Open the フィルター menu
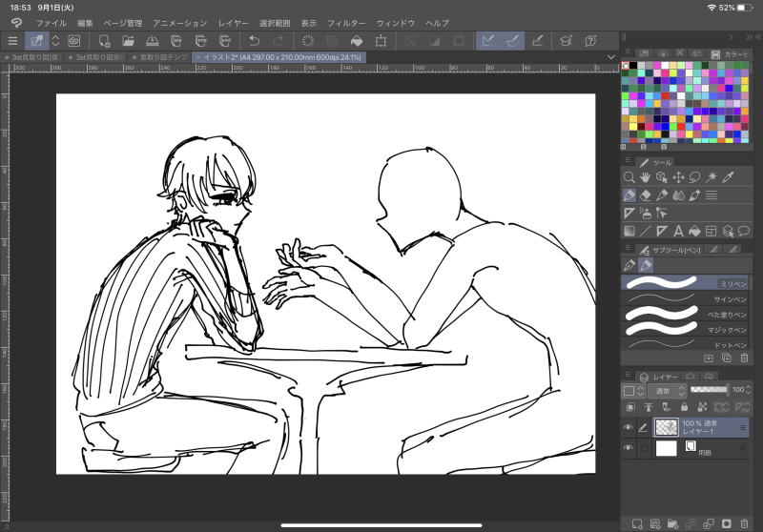This screenshot has width=763, height=532. tap(346, 23)
